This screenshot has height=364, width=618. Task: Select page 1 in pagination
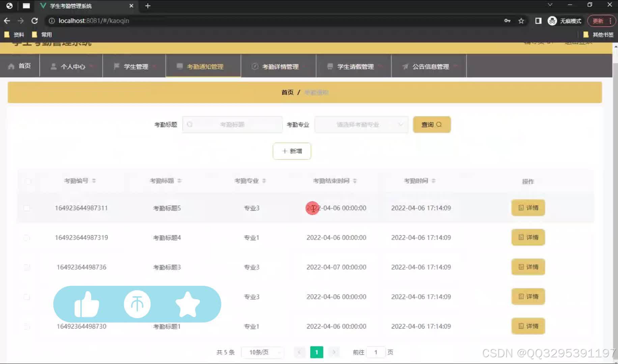(x=316, y=352)
